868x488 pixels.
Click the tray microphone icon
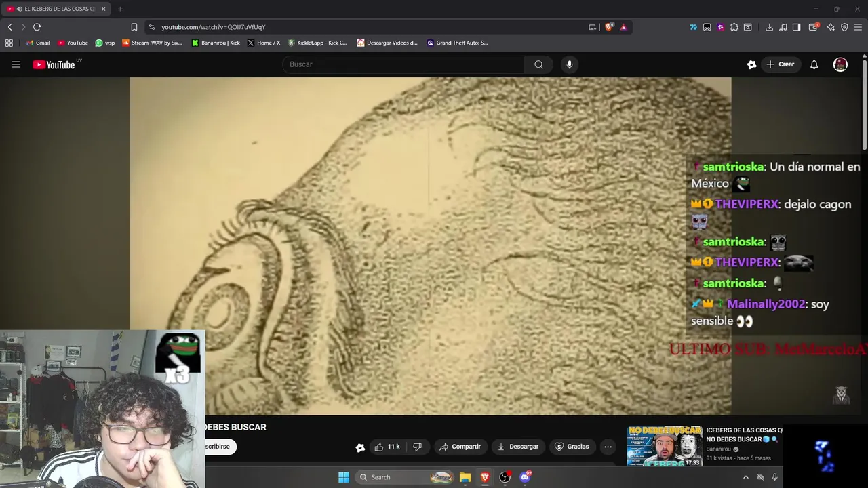[x=774, y=477]
